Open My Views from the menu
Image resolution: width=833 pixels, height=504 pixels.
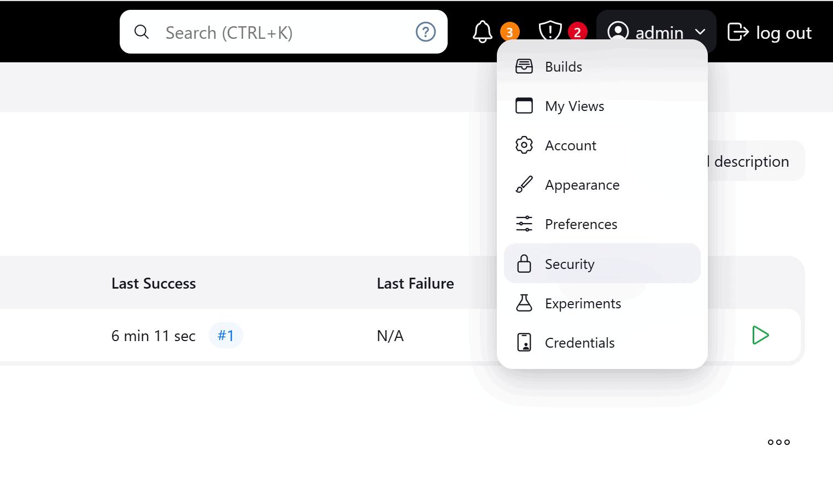click(574, 106)
